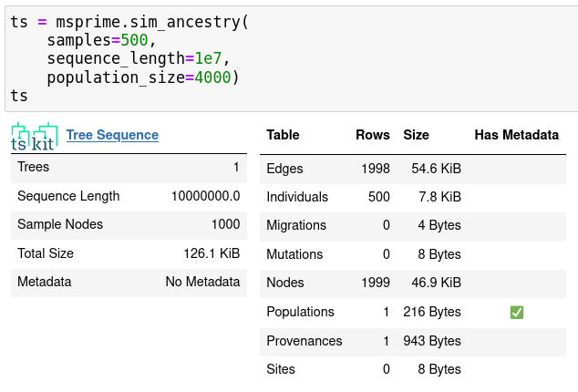Open the Tree Sequence link

(x=112, y=135)
